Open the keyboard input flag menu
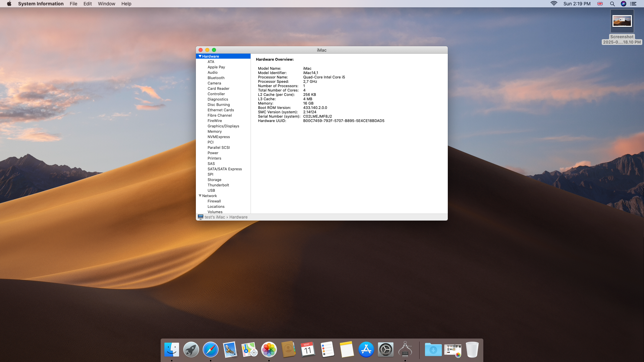 pos(600,4)
